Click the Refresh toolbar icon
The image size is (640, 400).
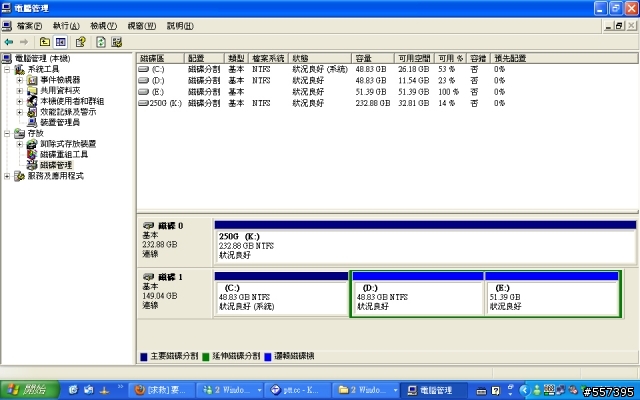tap(101, 42)
